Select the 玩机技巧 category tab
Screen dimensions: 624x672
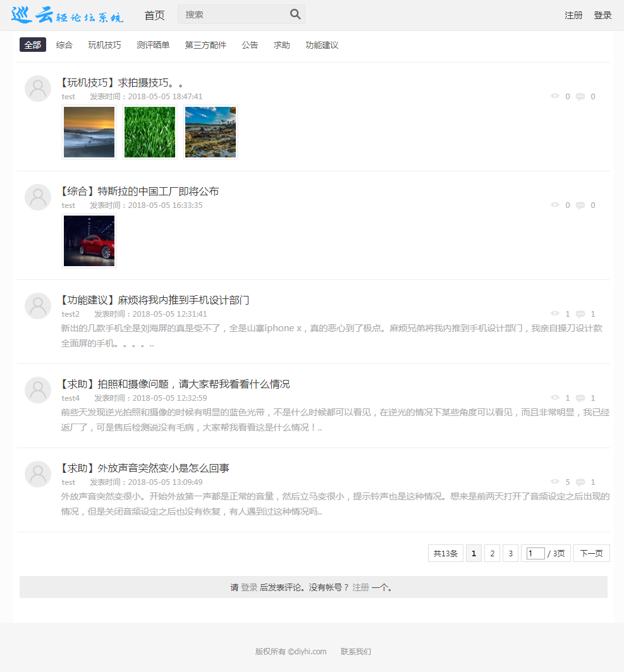104,45
